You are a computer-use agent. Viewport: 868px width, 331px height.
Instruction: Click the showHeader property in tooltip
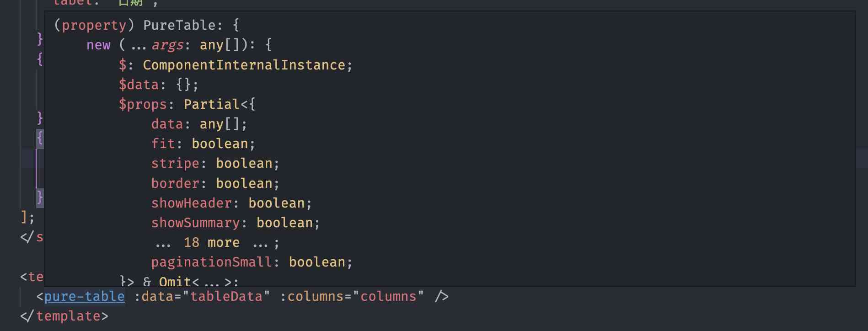(191, 203)
